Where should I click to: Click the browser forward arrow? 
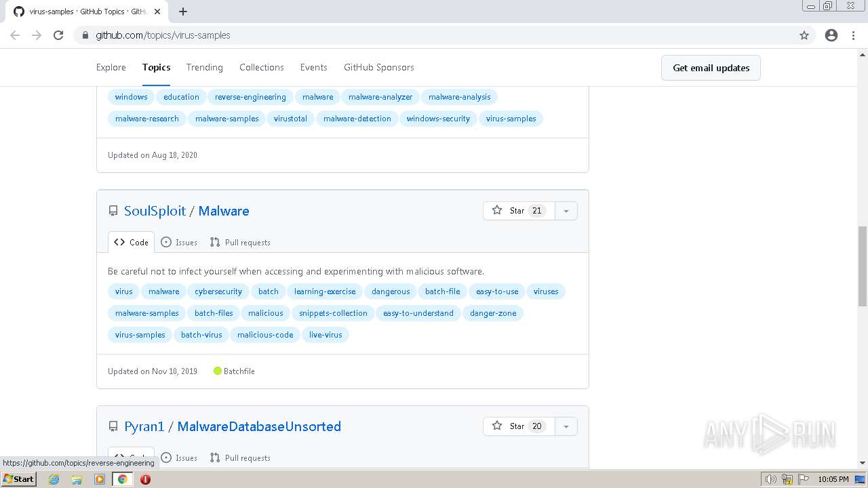pos(37,35)
